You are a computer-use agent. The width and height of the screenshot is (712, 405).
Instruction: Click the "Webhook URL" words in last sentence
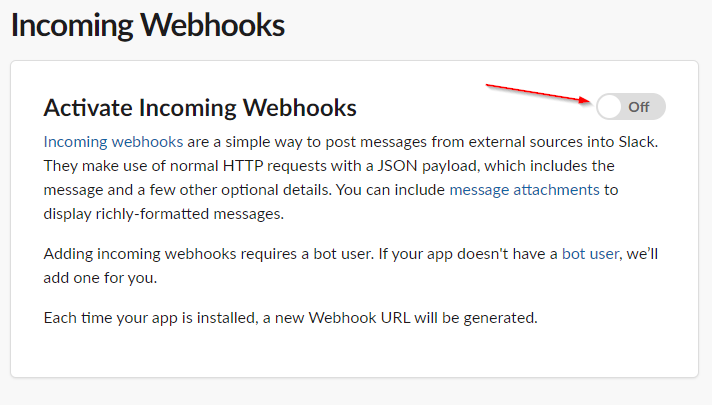coord(359,317)
